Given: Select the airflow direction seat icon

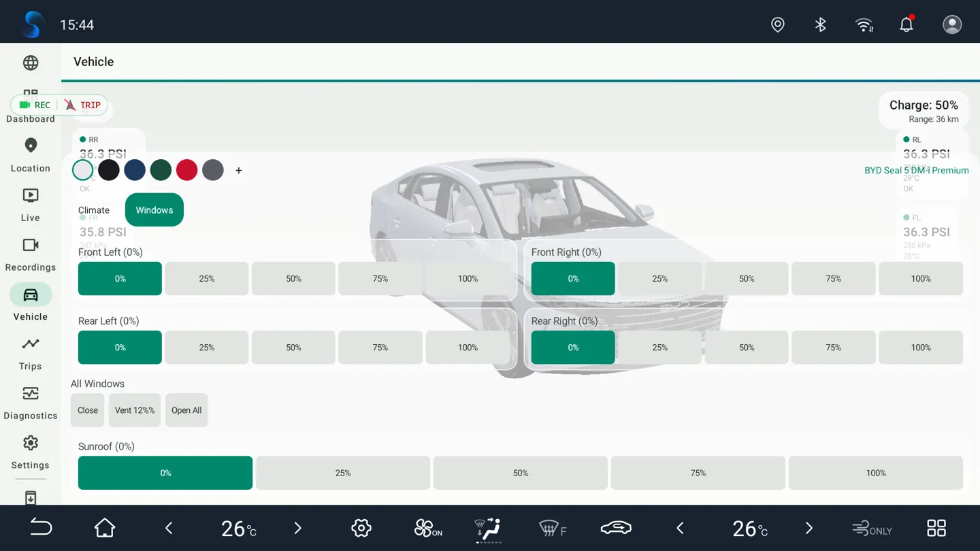Looking at the screenshot, I should 488,528.
